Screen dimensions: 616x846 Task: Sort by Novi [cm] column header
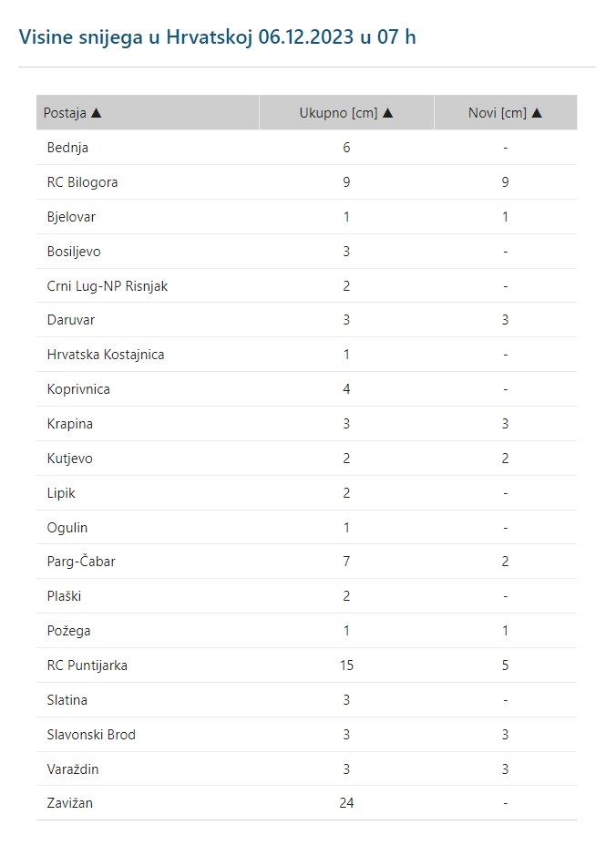click(498, 113)
